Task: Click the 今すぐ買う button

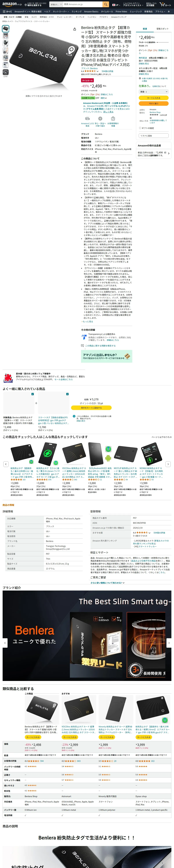Action: pos(153,103)
